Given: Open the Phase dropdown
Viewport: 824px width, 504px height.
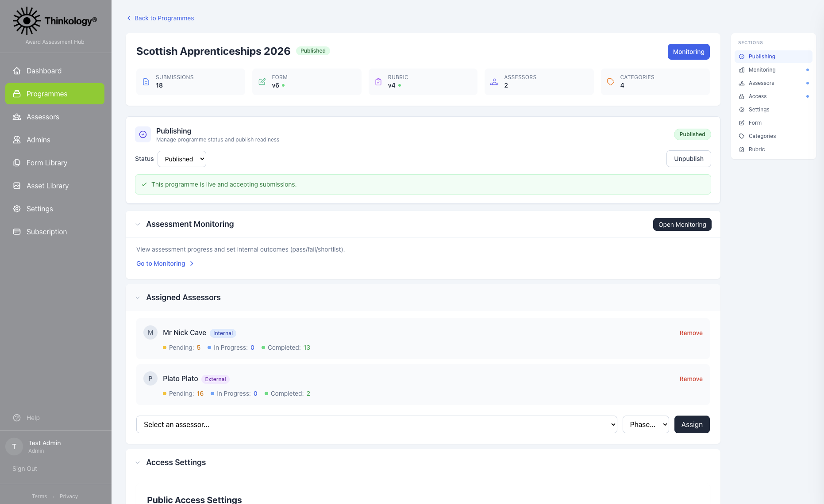Looking at the screenshot, I should tap(646, 424).
